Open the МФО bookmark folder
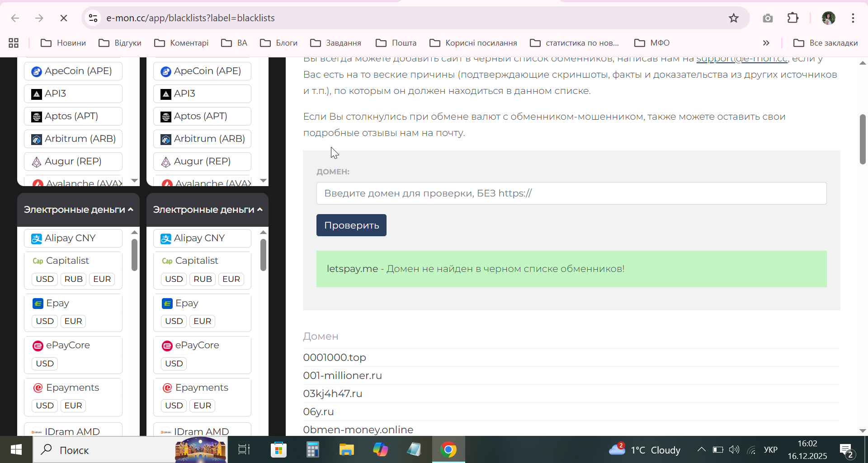The width and height of the screenshot is (868, 463). 652,43
